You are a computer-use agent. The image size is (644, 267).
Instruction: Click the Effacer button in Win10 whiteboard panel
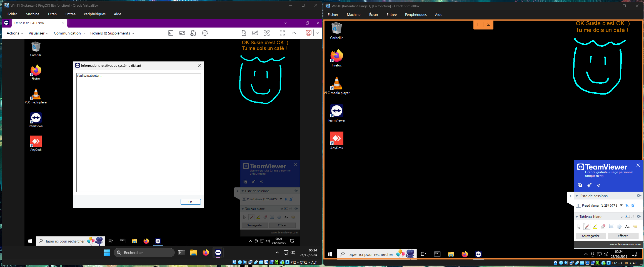click(x=623, y=236)
